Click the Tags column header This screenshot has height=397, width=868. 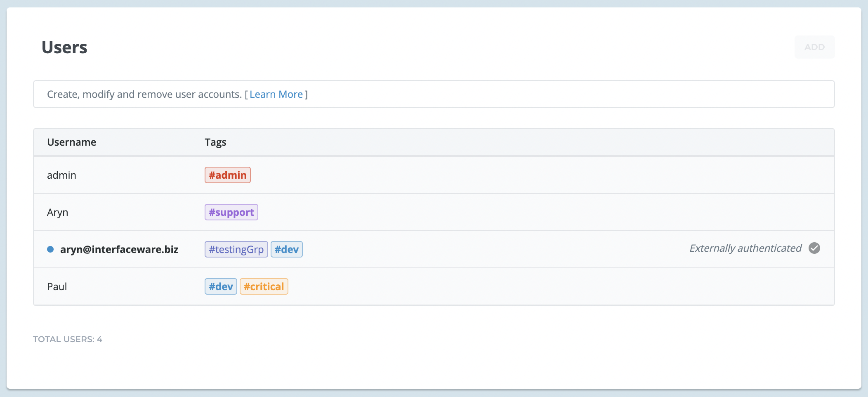(215, 142)
